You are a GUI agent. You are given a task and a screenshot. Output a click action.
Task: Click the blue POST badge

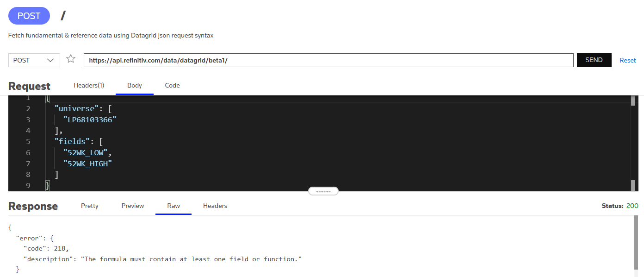[29, 16]
